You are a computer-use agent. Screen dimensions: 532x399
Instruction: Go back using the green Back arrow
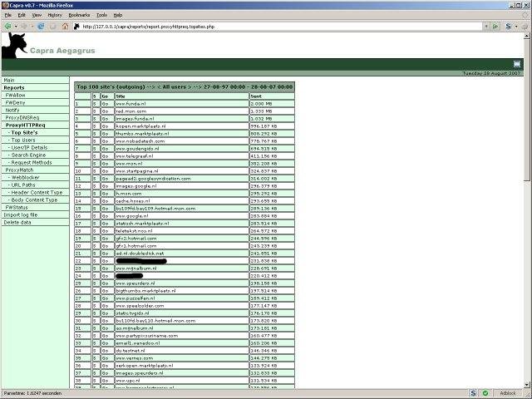tap(7, 26)
